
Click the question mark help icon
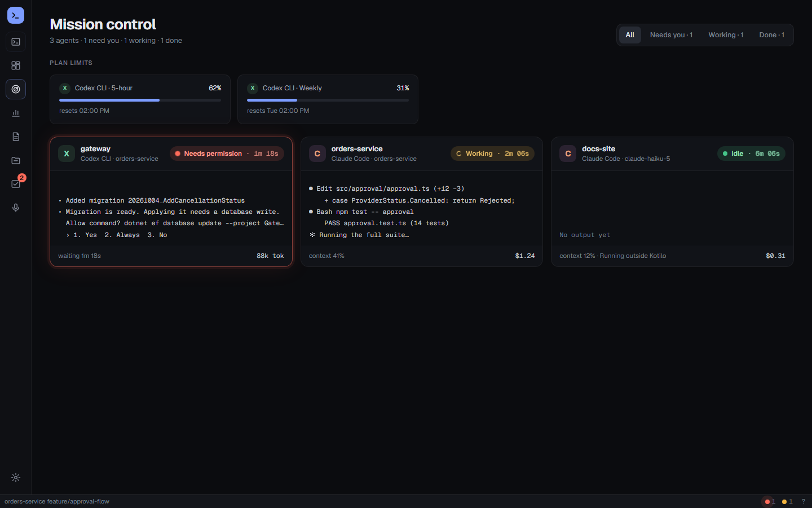[804, 501]
